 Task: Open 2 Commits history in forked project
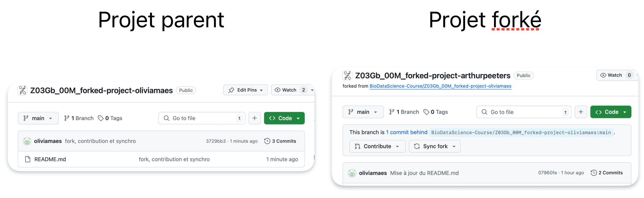pyautogui.click(x=607, y=173)
